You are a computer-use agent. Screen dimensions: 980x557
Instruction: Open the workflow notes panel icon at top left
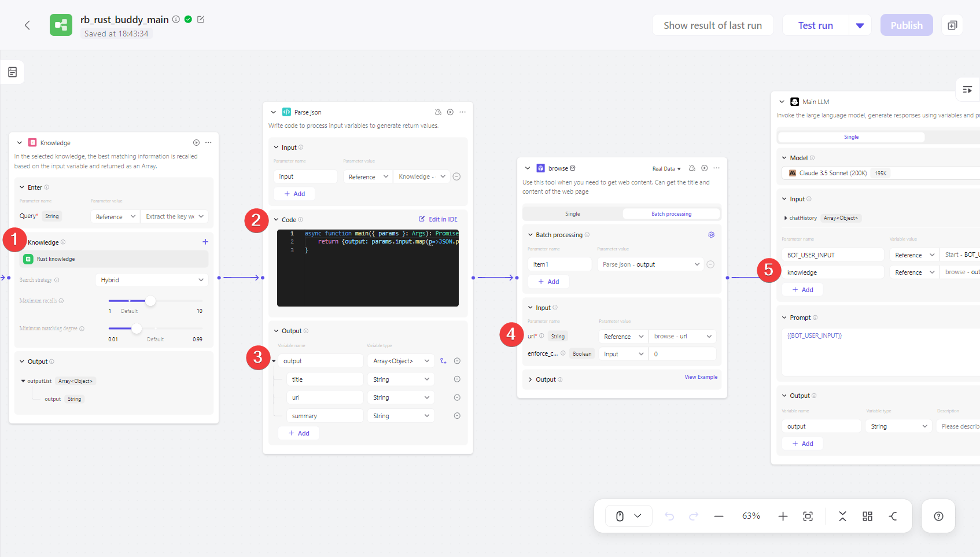click(x=12, y=72)
